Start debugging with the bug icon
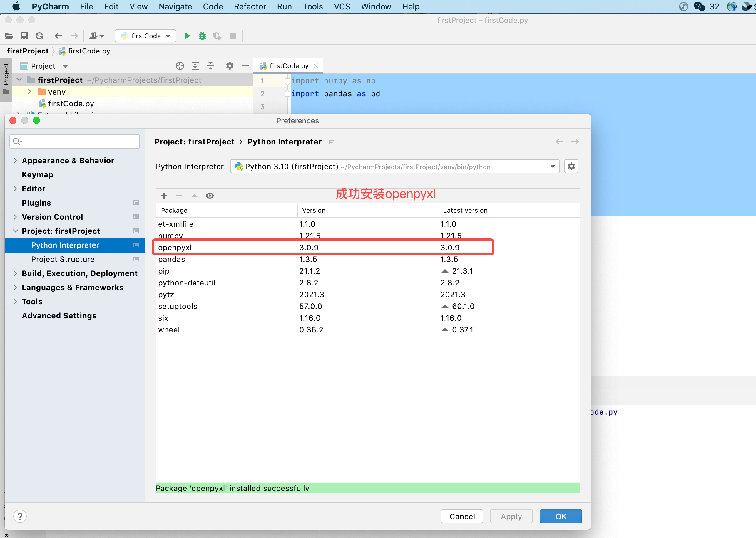This screenshot has width=756, height=538. [x=202, y=36]
